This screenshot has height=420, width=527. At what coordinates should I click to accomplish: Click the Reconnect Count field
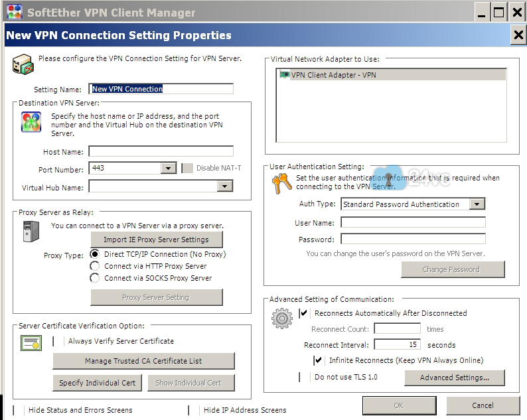398,328
